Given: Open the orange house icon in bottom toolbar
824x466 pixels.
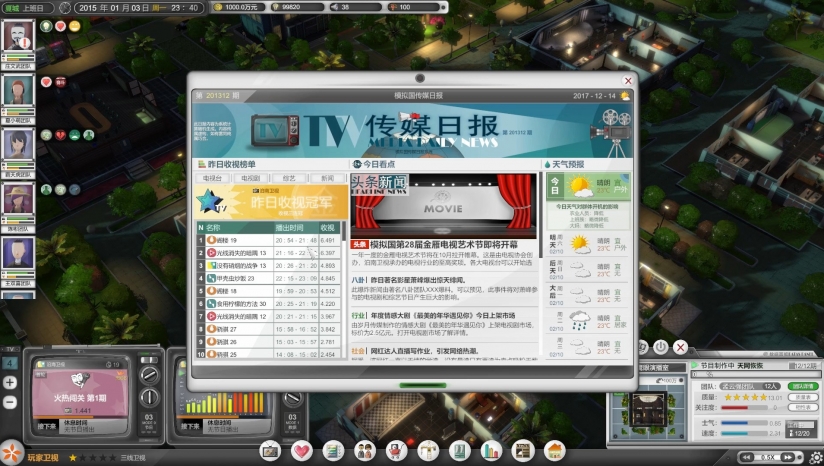Looking at the screenshot, I should pyautogui.click(x=554, y=451).
